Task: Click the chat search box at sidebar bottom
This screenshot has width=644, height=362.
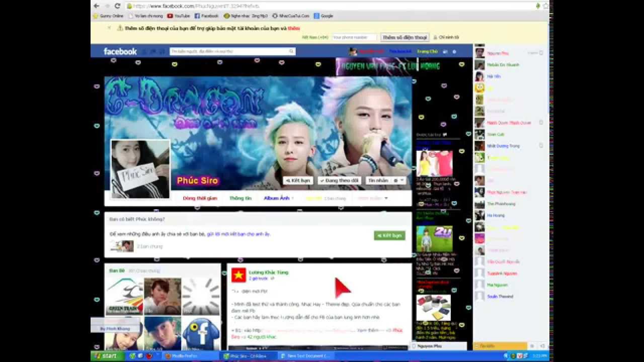Action: point(501,346)
